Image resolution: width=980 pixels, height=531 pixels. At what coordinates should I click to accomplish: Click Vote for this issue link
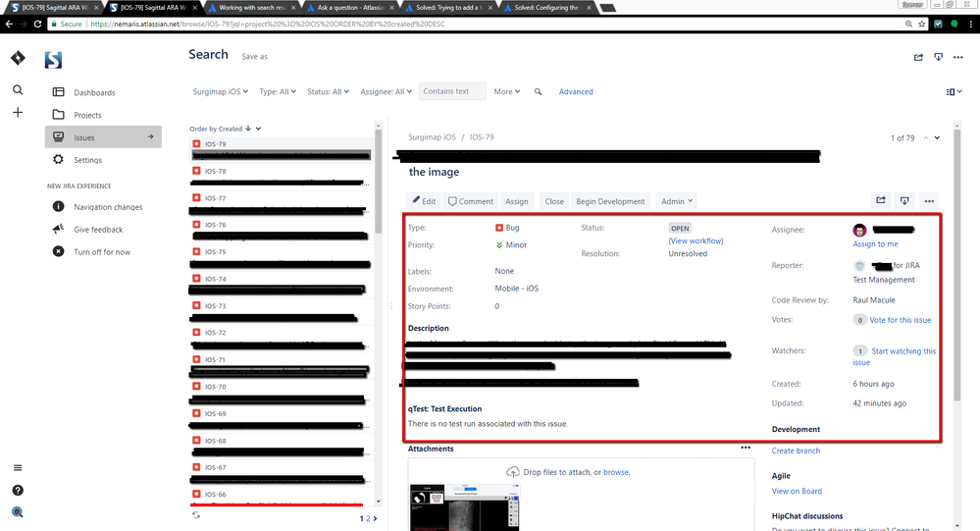900,320
